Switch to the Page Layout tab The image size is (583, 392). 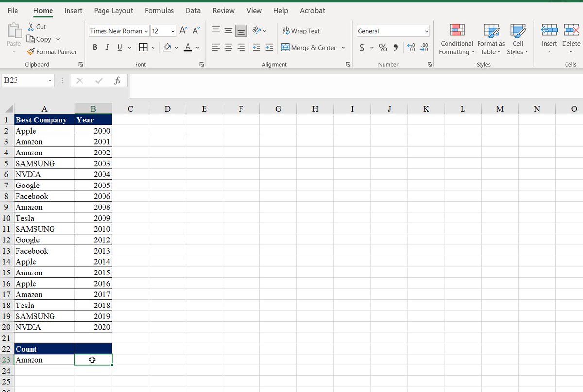click(x=113, y=10)
